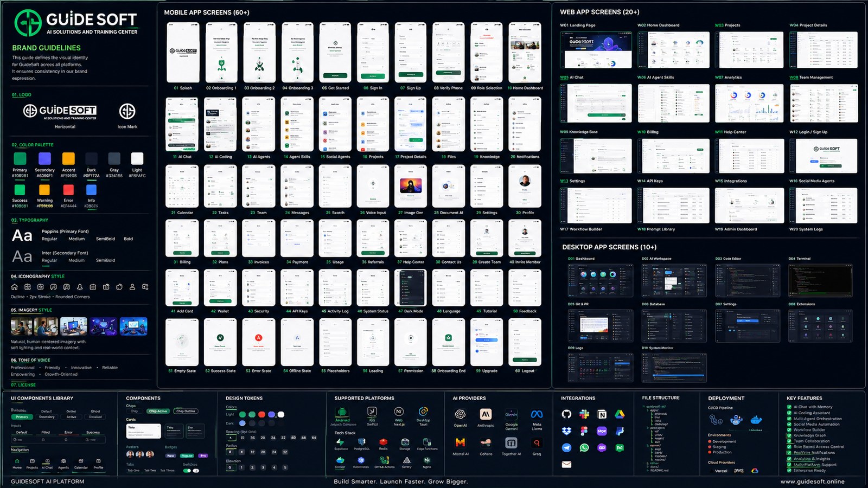Screen dimensions: 868x488
Task: Click the green Primary button sample
Action: pyautogui.click(x=22, y=417)
